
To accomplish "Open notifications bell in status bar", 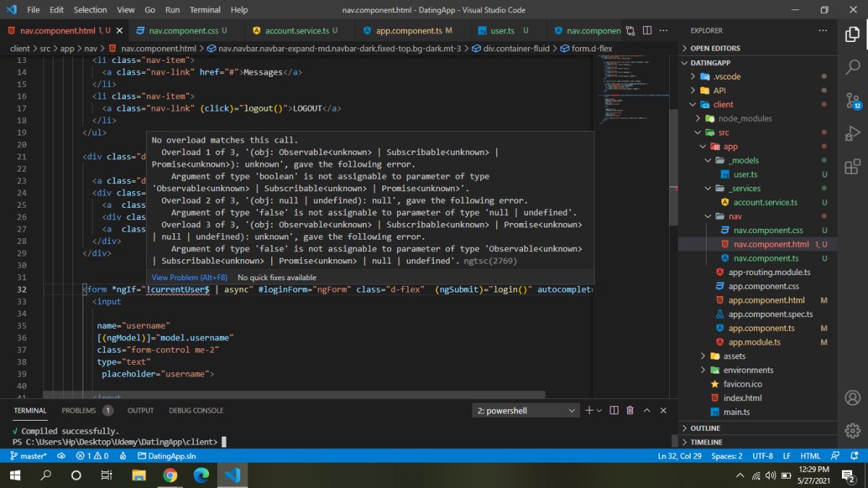I will [854, 456].
